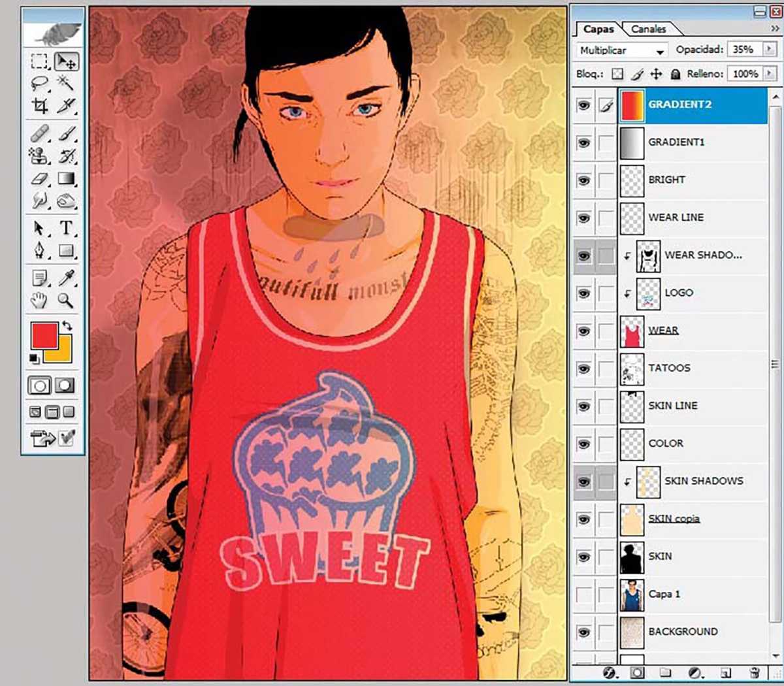This screenshot has height=686, width=784.
Task: Switch to the Canales tab
Action: point(648,29)
